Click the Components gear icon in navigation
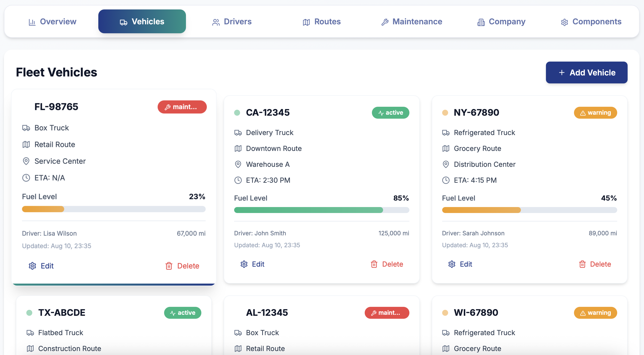The height and width of the screenshot is (355, 644). 564,22
